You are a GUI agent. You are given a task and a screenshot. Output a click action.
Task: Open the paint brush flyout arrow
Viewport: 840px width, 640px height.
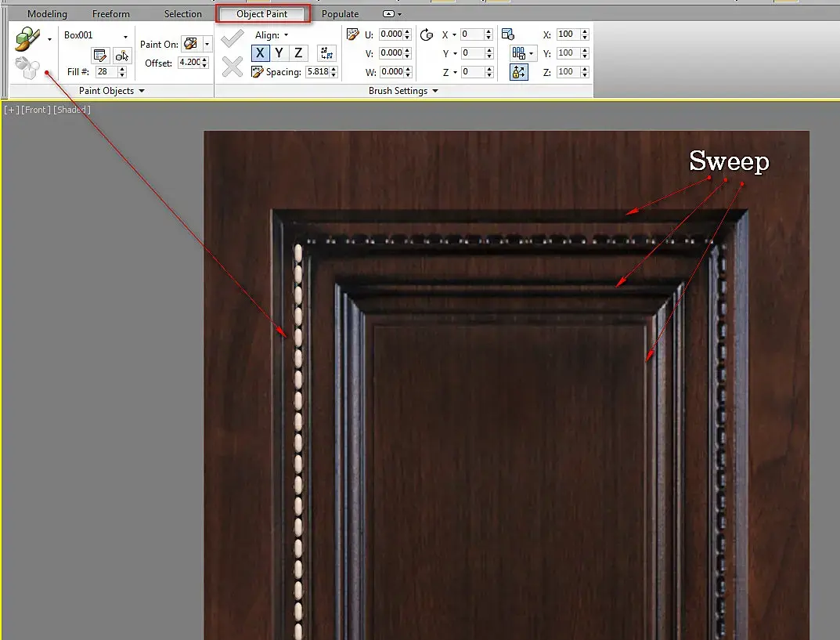click(50, 39)
